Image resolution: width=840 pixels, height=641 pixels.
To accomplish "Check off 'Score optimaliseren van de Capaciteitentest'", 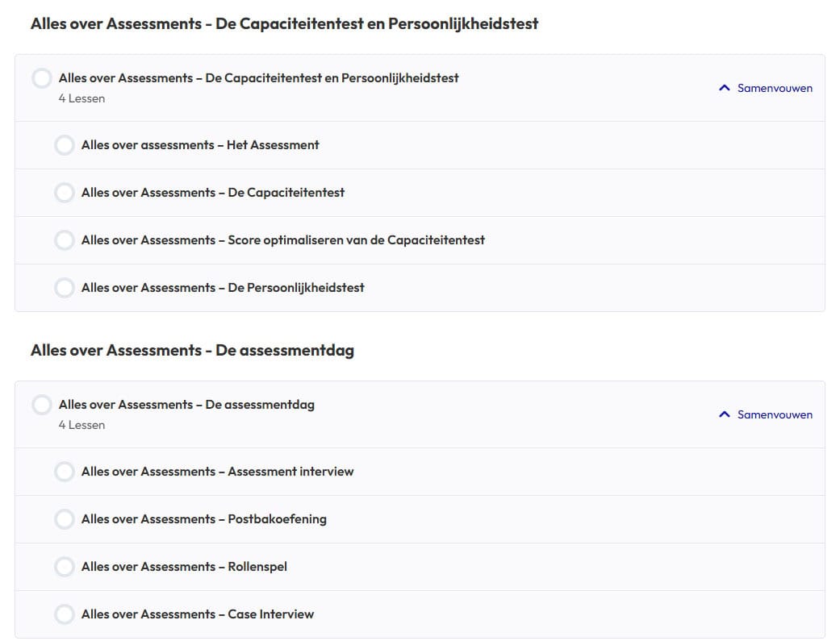I will point(65,240).
